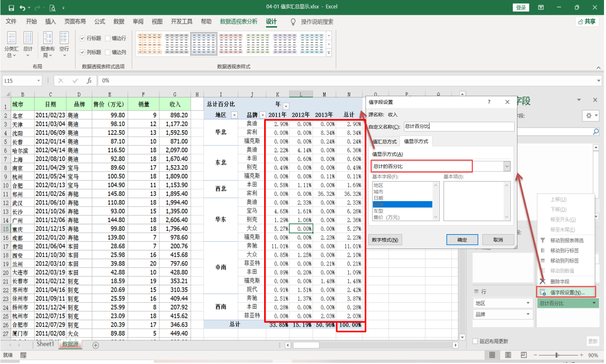Expand the pivot table styles gallery
Viewport: 606px width, 364px height.
pos(329,53)
